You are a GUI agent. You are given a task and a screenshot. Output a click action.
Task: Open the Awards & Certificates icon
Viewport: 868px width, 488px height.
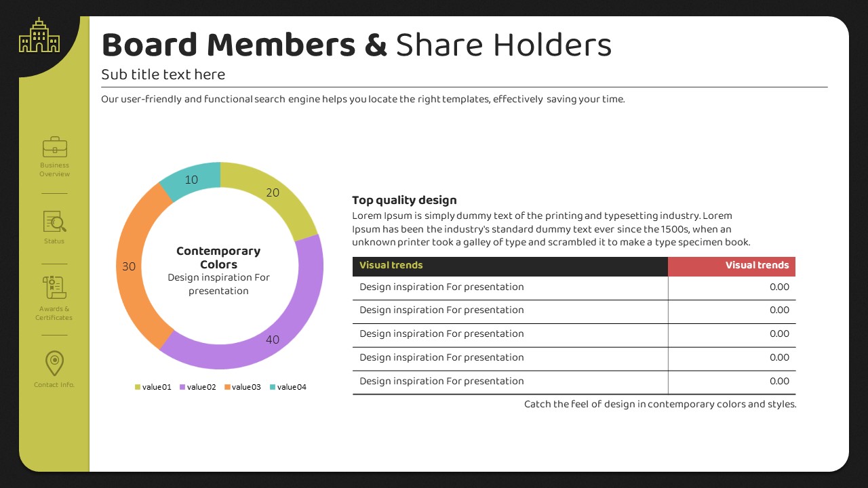54,287
